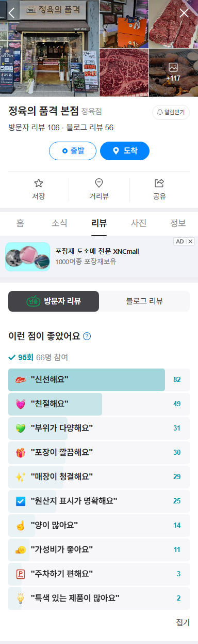Go back using the left arrow icon
198x644 pixels.
point(12,13)
